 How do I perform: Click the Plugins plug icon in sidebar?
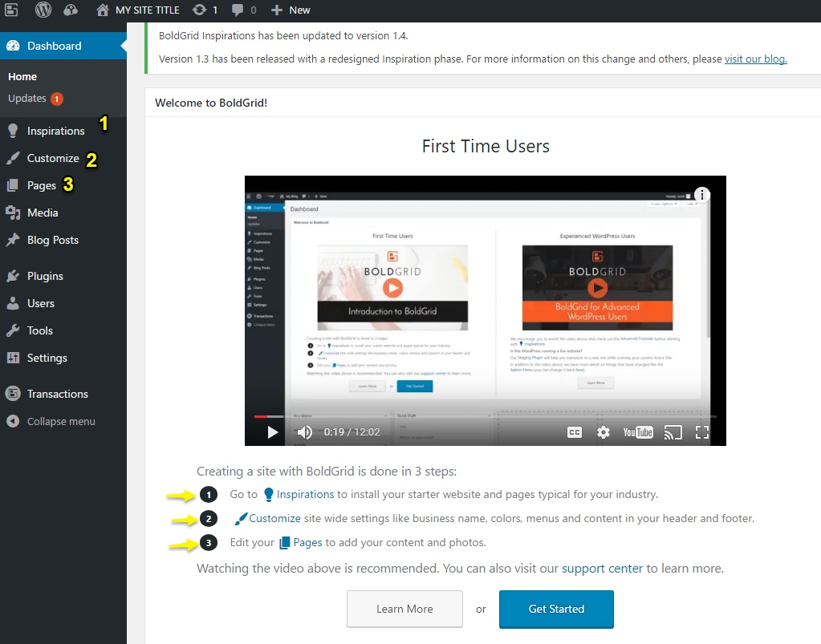point(13,276)
